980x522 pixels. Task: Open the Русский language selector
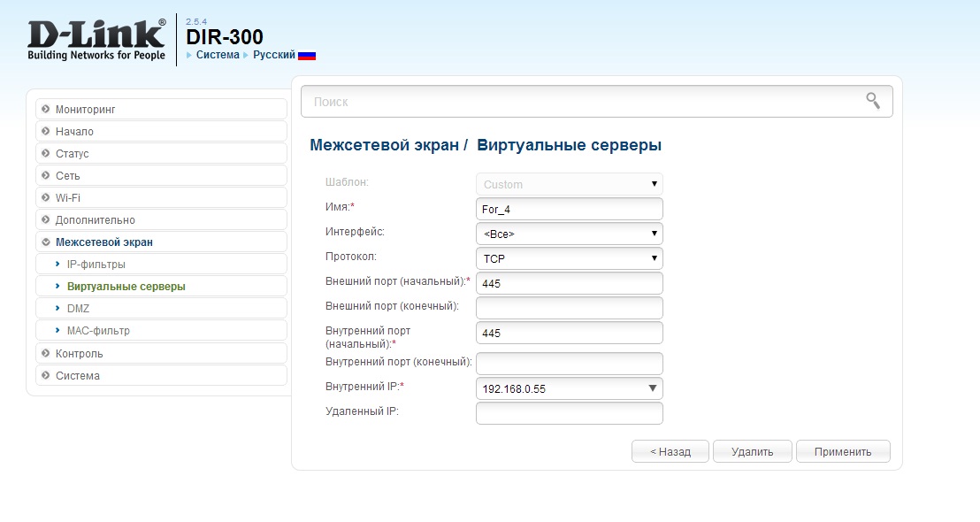274,55
